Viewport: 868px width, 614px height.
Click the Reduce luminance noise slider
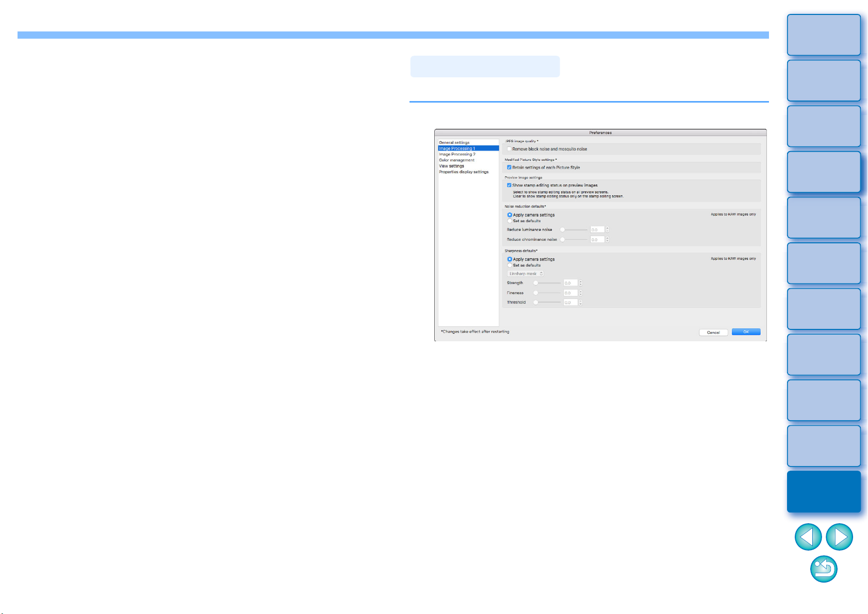pos(574,229)
